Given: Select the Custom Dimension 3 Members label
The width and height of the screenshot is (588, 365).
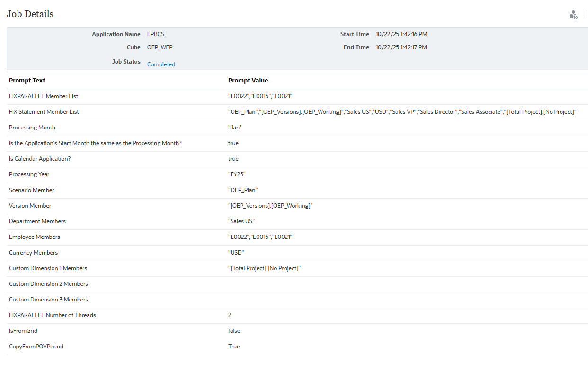Looking at the screenshot, I should pos(49,300).
